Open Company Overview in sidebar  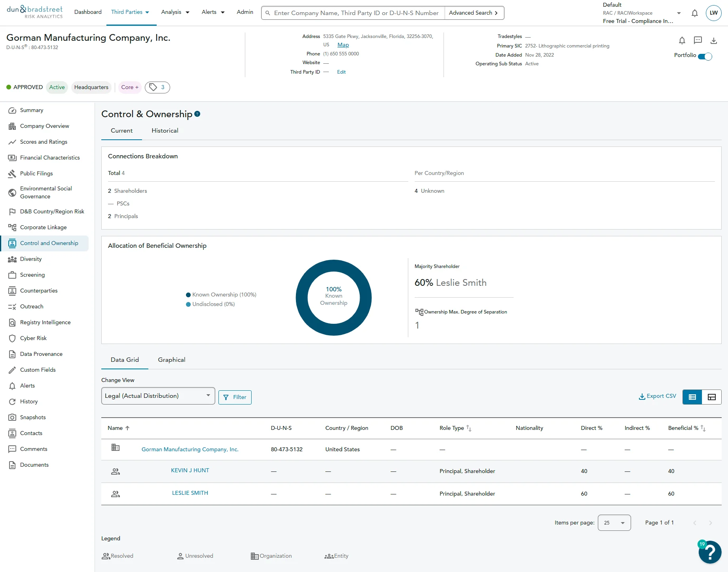pos(44,126)
